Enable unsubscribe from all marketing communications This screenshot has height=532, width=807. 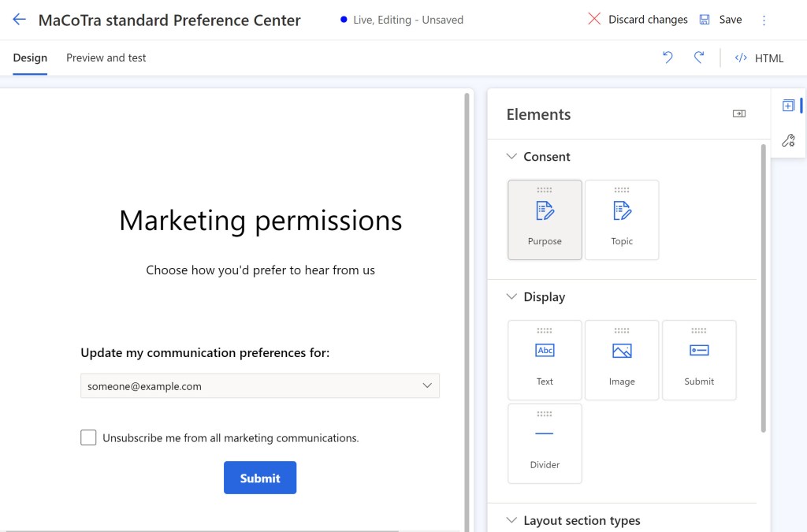coord(88,437)
